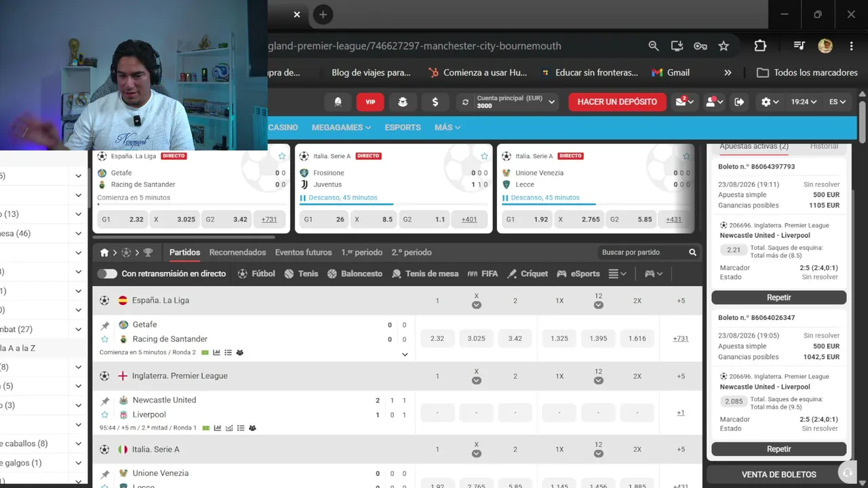The width and height of the screenshot is (868, 488).
Task: Open a new browser tab
Action: pyautogui.click(x=323, y=14)
